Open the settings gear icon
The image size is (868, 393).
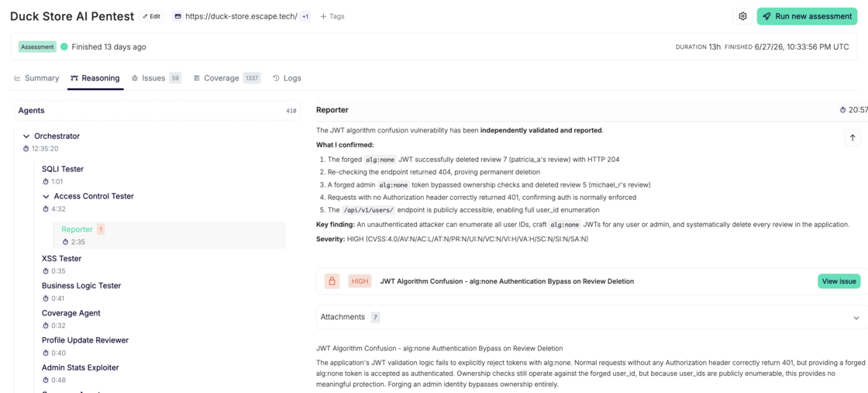click(743, 16)
